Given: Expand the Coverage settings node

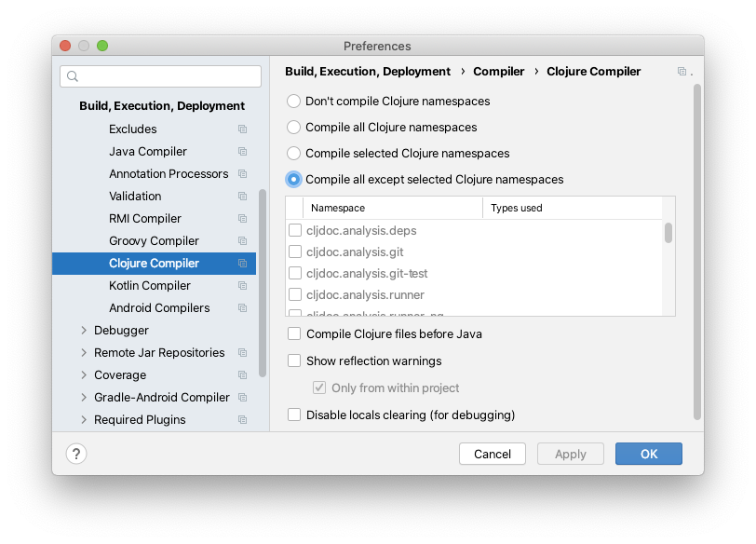Looking at the screenshot, I should point(84,374).
